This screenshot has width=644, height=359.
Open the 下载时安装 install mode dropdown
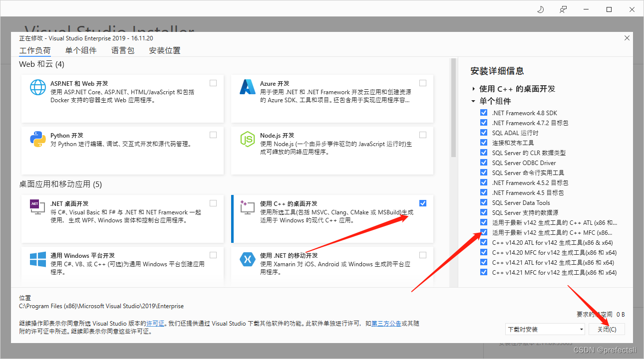point(545,330)
